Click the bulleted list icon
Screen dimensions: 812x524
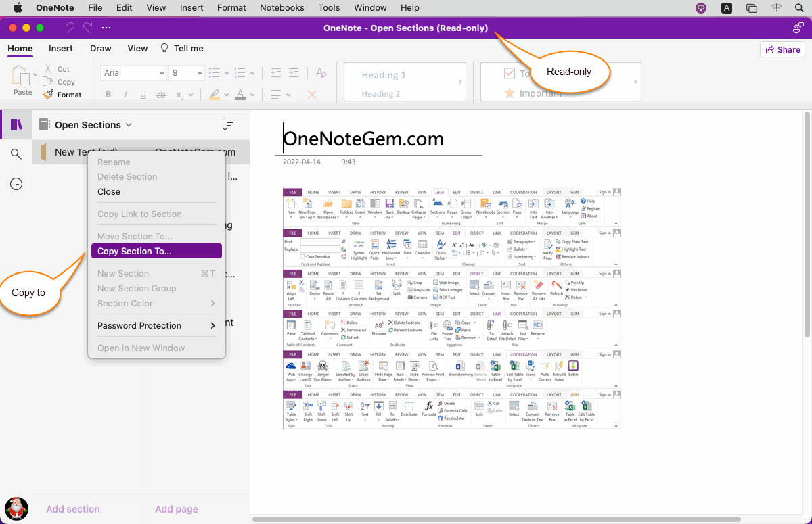click(215, 73)
